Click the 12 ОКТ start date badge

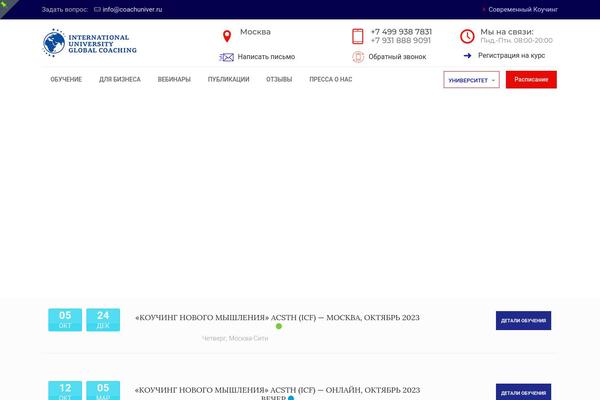(65, 390)
